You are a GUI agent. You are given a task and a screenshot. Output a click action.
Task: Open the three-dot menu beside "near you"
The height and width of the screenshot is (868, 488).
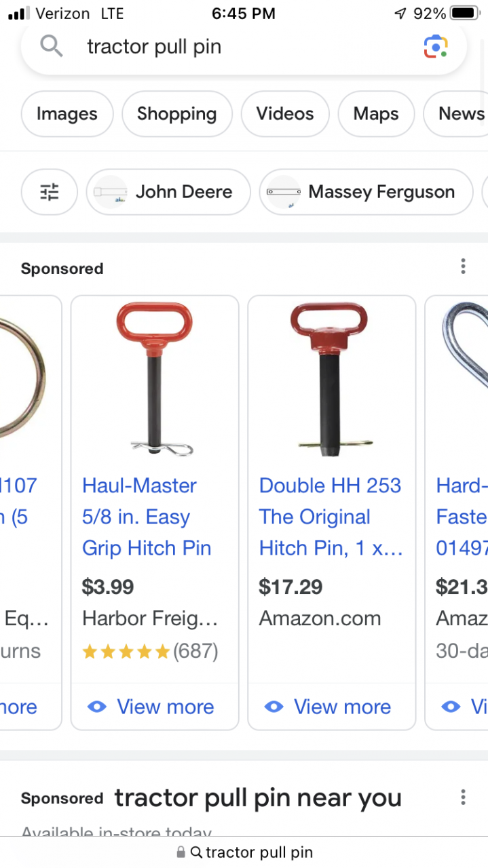click(463, 797)
